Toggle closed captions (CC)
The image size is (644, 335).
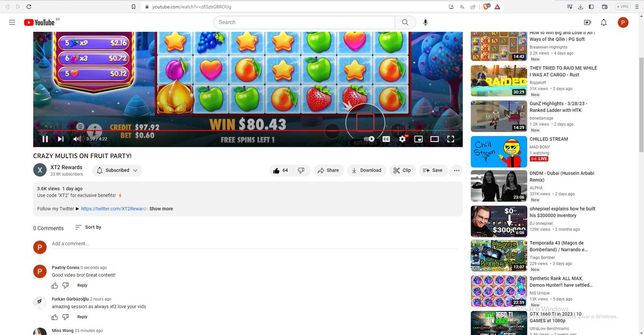point(386,139)
